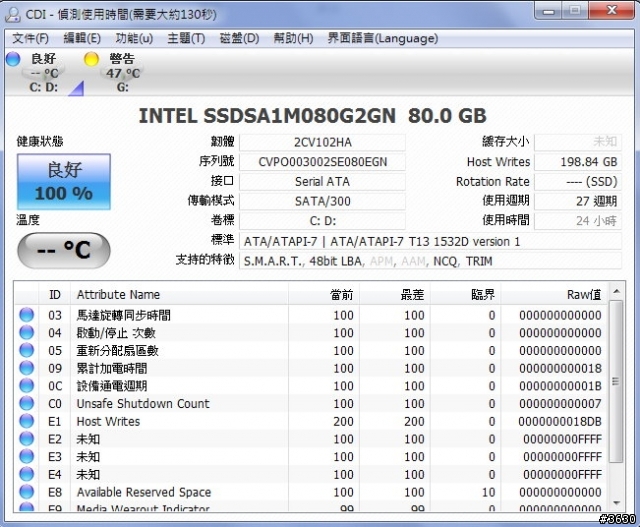Screen dimensions: 640x527
Task: Click threshold value 10 in E8 row
Action: coord(489,492)
